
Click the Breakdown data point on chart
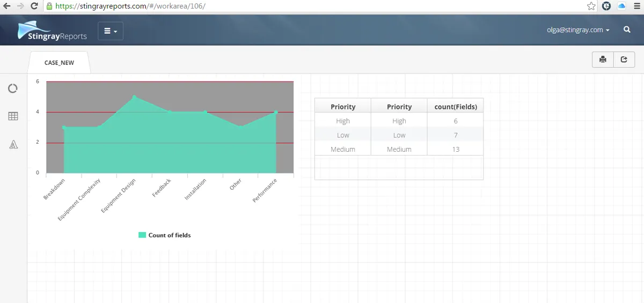coord(64,128)
